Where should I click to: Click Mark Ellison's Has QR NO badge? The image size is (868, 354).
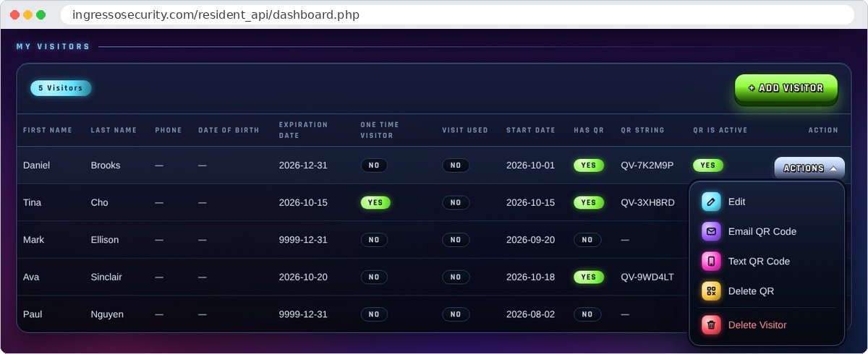(587, 240)
